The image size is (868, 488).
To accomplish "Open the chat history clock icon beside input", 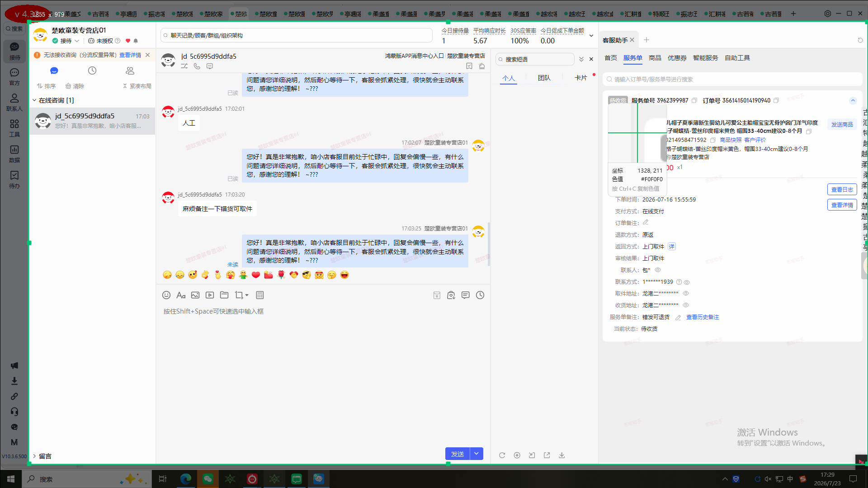I will pos(480,295).
